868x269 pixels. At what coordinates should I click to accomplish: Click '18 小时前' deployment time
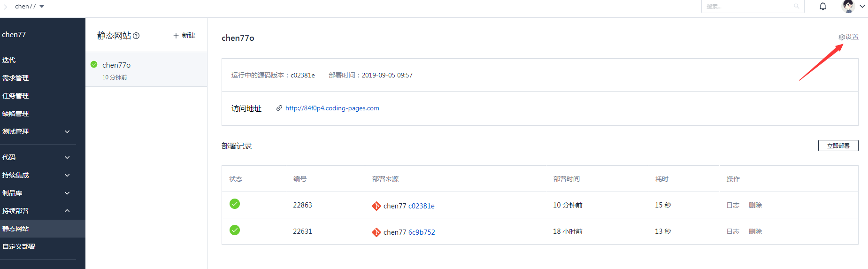tap(568, 231)
